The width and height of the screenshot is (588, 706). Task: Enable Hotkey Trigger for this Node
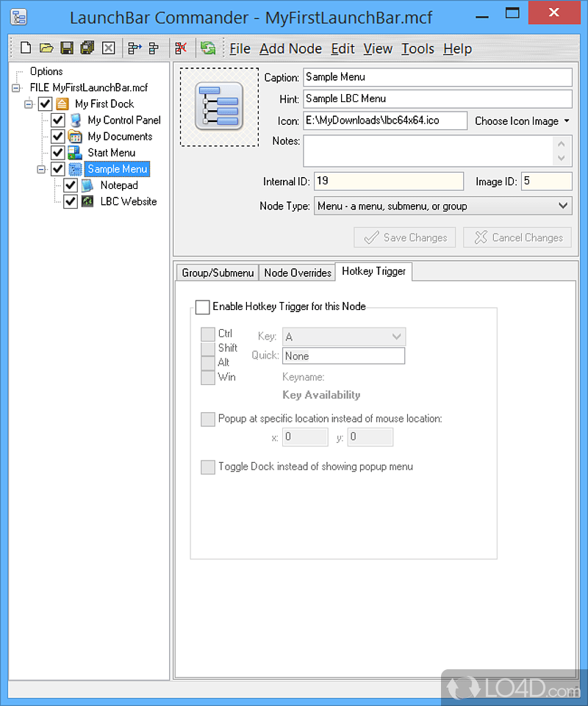point(203,307)
